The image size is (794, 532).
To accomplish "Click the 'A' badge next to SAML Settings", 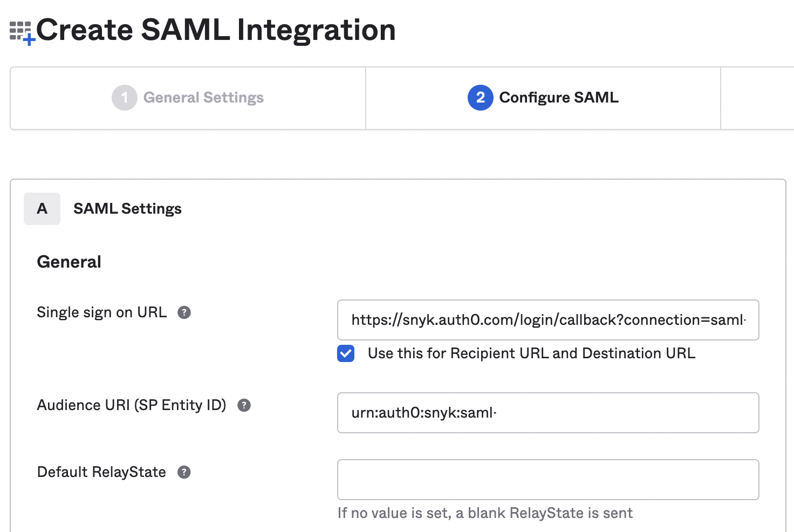I will point(42,209).
